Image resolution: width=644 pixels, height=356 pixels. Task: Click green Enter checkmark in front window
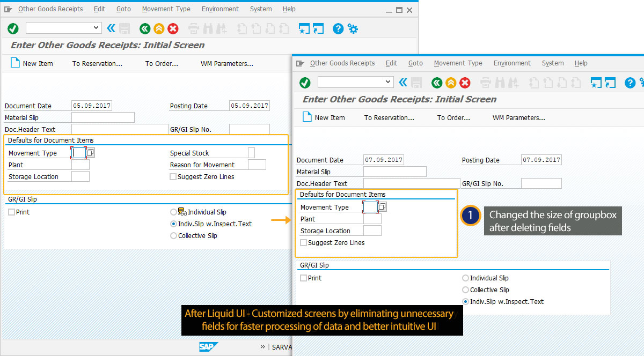(305, 83)
